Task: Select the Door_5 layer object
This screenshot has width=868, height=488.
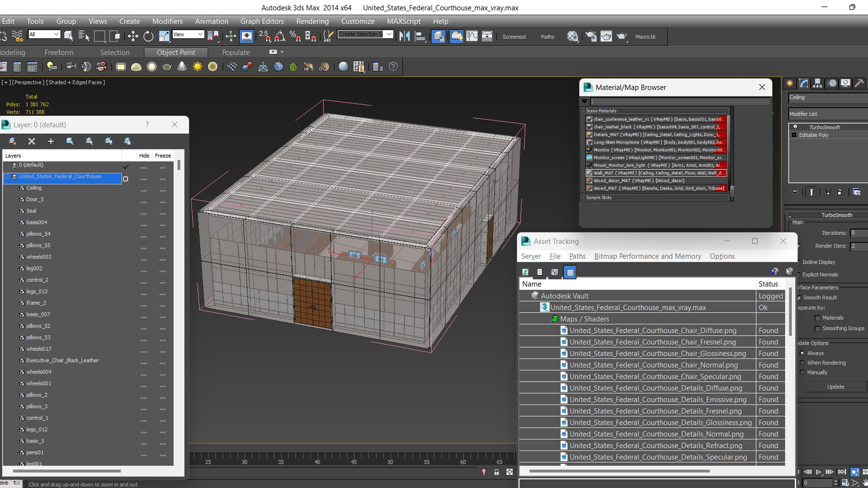Action: click(35, 199)
